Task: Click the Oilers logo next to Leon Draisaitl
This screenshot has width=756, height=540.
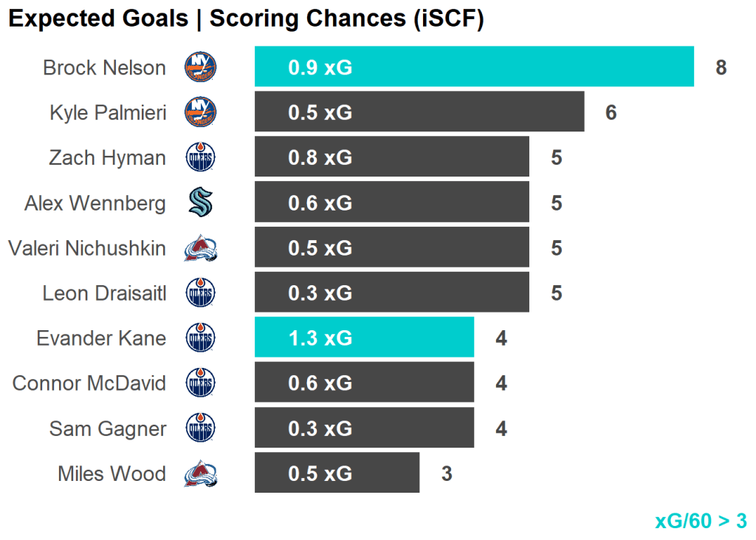Action: [x=200, y=293]
